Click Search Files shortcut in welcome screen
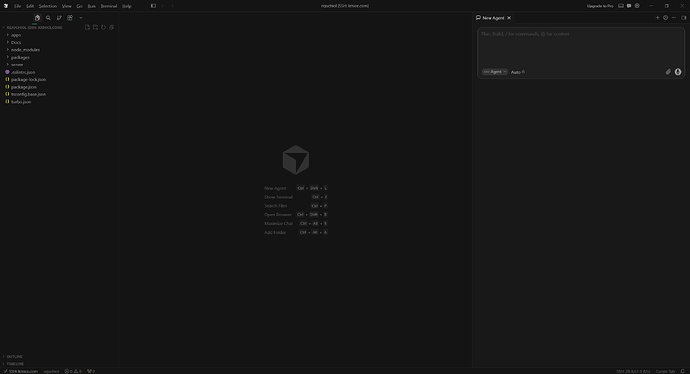690x374 pixels. point(296,206)
